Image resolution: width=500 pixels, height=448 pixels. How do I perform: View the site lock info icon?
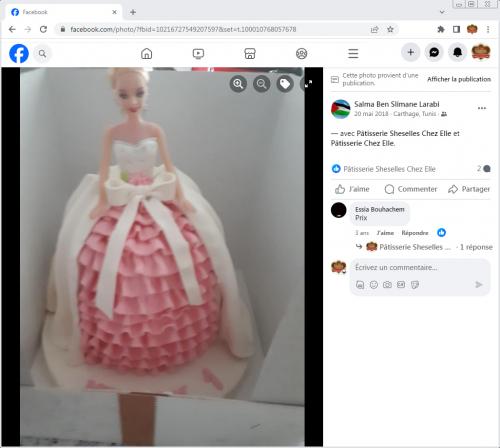(63, 29)
